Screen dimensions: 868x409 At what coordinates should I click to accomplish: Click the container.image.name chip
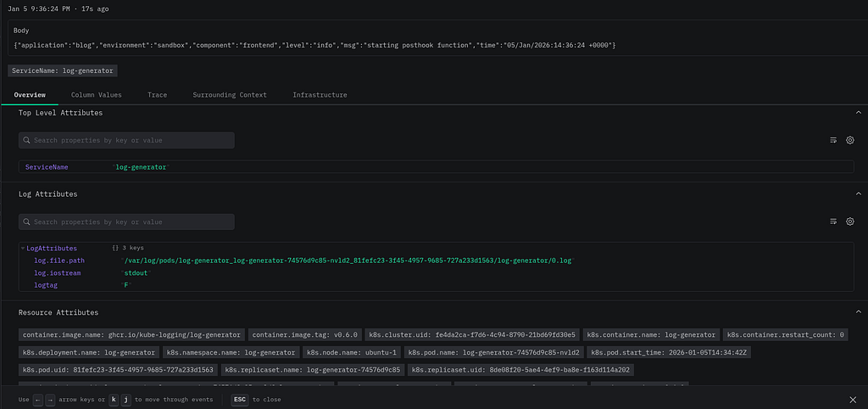pyautogui.click(x=131, y=334)
